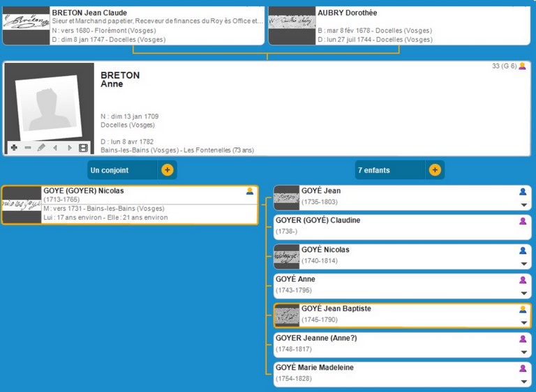Expand GOYÉ Nicolas child dropdown arrow

523,264
